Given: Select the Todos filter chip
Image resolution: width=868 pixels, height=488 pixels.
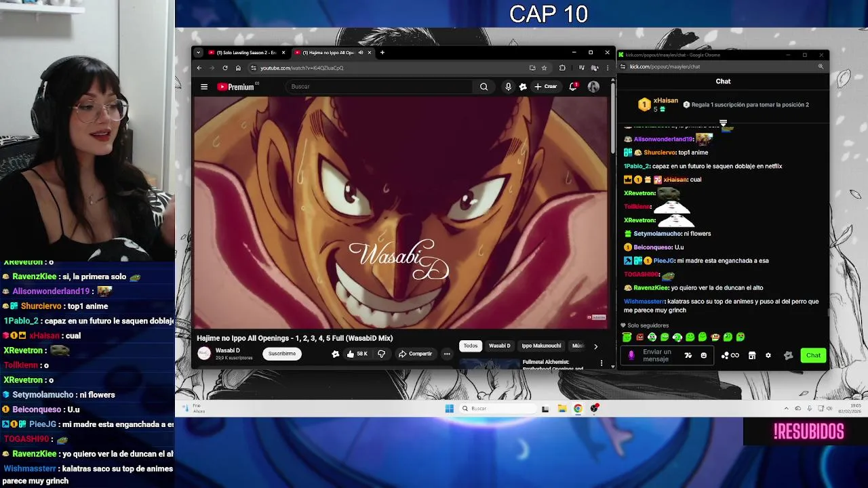Looking at the screenshot, I should pyautogui.click(x=471, y=346).
